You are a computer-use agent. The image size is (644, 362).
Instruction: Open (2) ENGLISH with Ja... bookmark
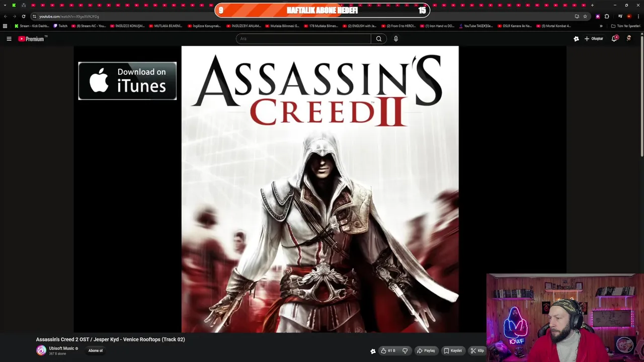tap(359, 26)
